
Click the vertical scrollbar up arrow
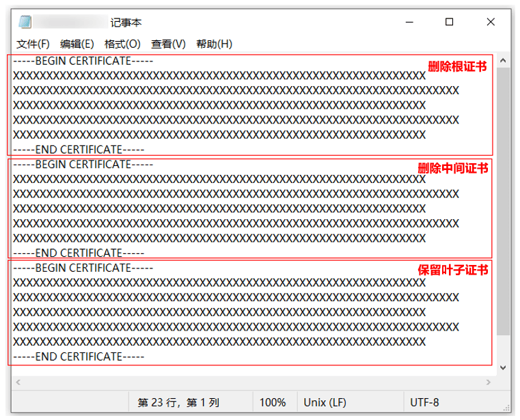(503, 60)
